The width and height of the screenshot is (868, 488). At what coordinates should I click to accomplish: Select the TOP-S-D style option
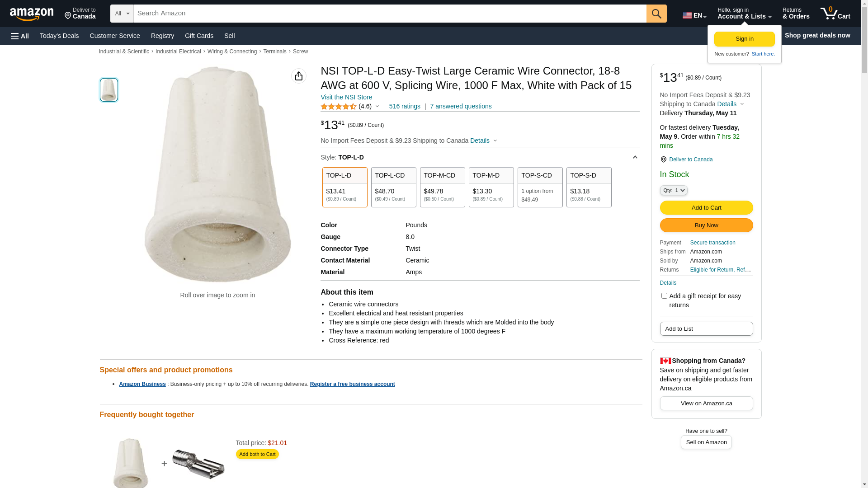(589, 187)
